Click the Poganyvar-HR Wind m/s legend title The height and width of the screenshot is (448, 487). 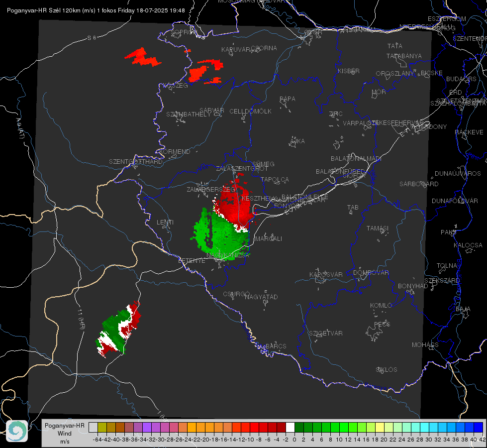pos(65,434)
